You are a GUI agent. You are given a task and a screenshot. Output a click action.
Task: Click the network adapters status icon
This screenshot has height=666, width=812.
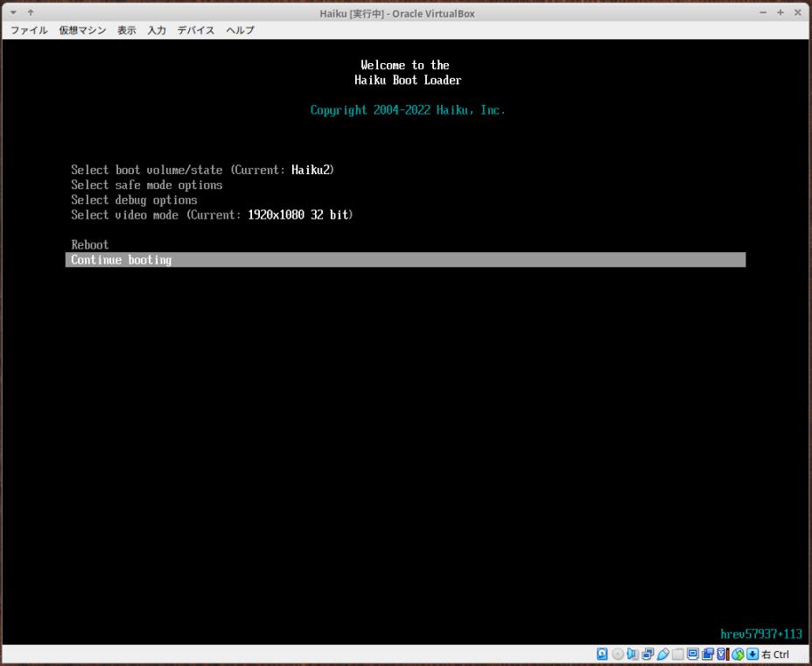647,654
